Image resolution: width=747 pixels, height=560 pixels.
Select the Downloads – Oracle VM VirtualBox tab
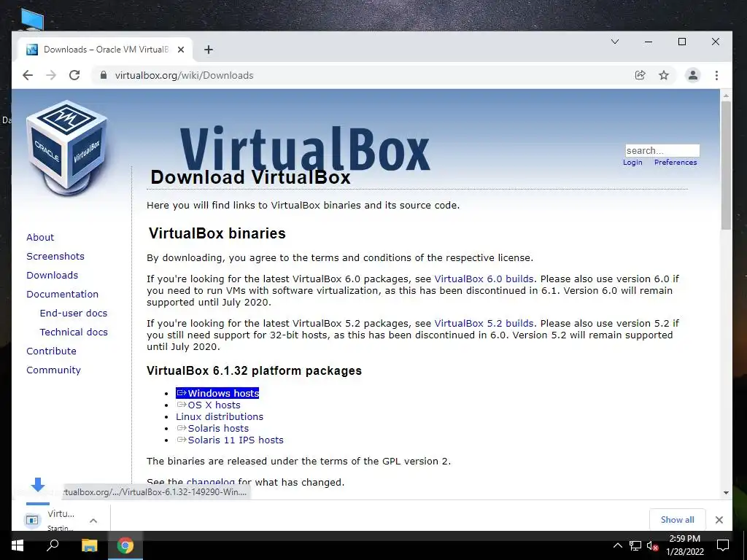pyautogui.click(x=105, y=50)
